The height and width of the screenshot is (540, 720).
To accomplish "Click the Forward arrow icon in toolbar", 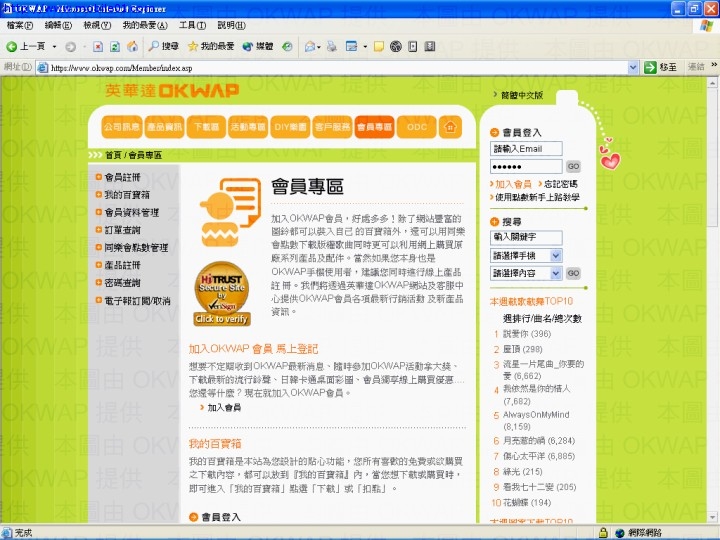I will pos(70,46).
